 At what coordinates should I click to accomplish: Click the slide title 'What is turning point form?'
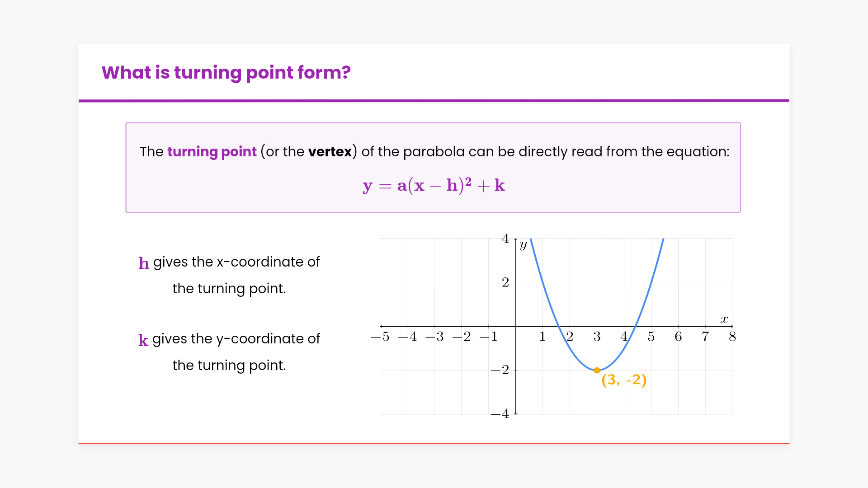click(x=226, y=72)
